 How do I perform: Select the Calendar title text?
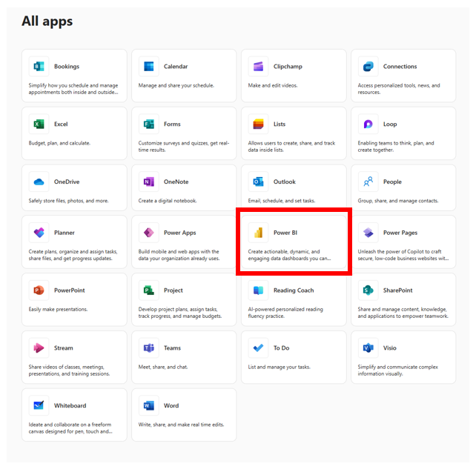point(176,67)
